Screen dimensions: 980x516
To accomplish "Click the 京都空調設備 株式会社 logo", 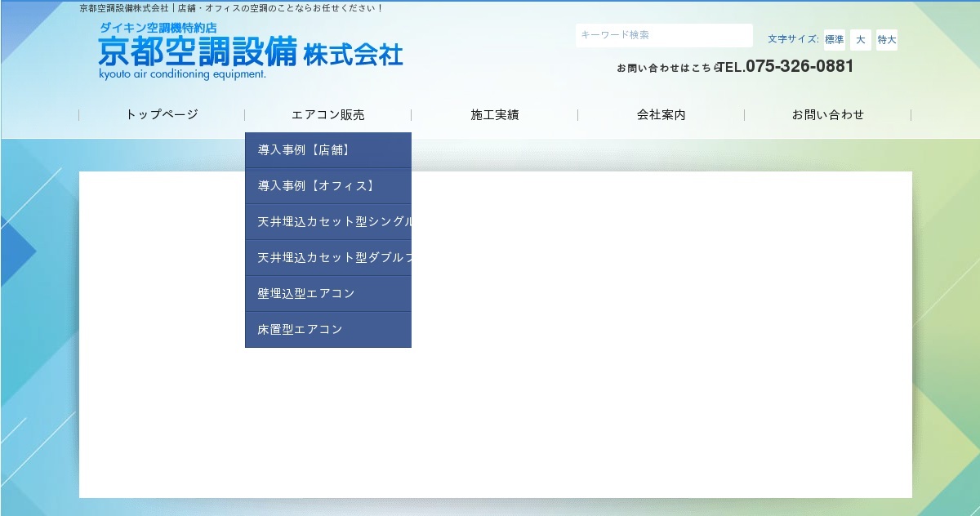I will (251, 51).
